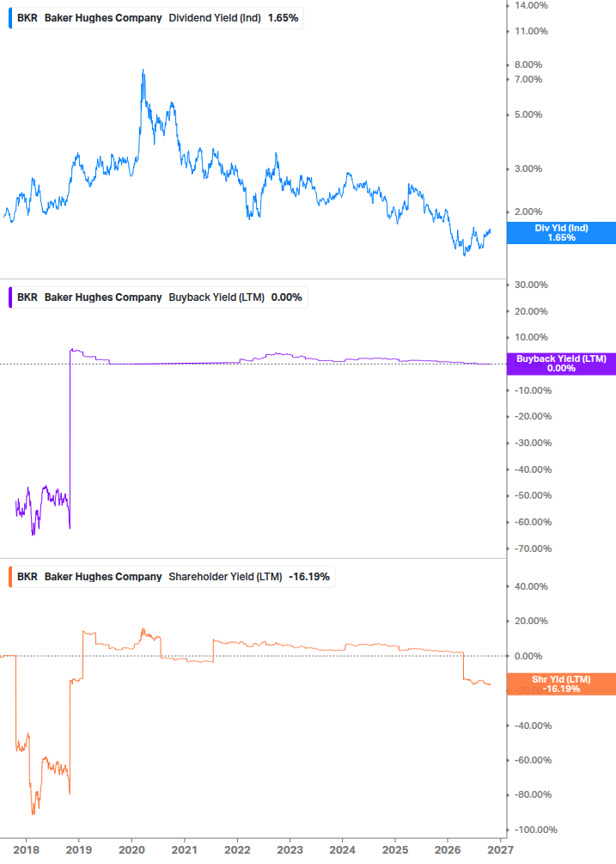Viewport: 616px width, 864px height.
Task: Click the 2023 label on the time axis
Action: pos(290,849)
